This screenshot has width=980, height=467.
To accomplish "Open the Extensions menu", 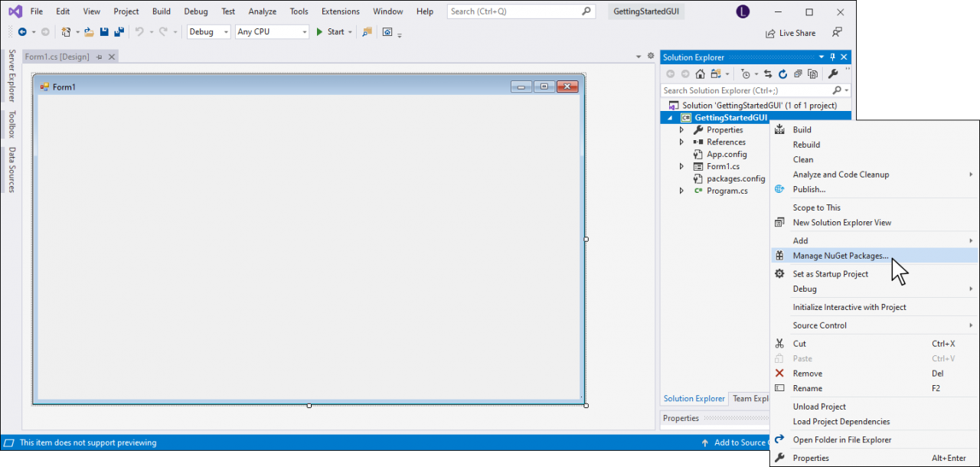I will 341,11.
